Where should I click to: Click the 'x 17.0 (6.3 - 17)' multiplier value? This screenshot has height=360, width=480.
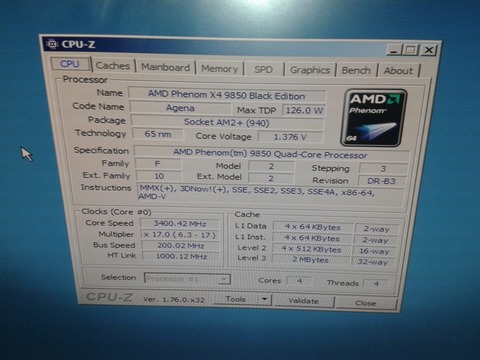coord(180,235)
